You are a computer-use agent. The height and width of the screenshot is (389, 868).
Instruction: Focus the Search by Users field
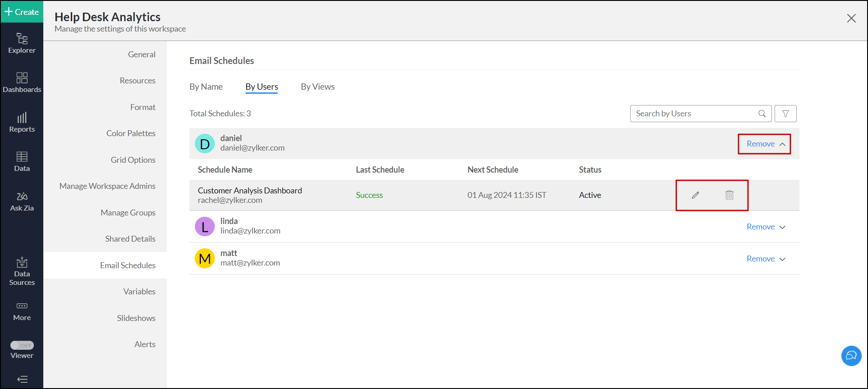[695, 114]
